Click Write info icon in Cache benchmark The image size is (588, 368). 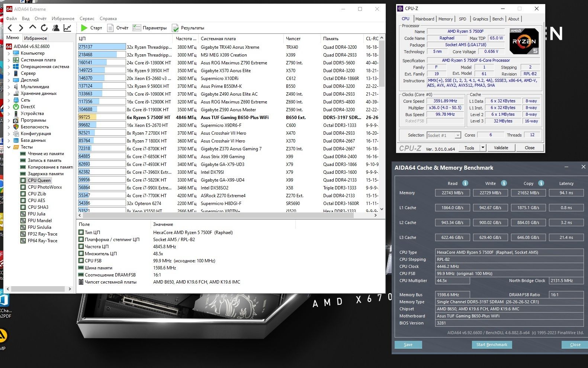[504, 183]
